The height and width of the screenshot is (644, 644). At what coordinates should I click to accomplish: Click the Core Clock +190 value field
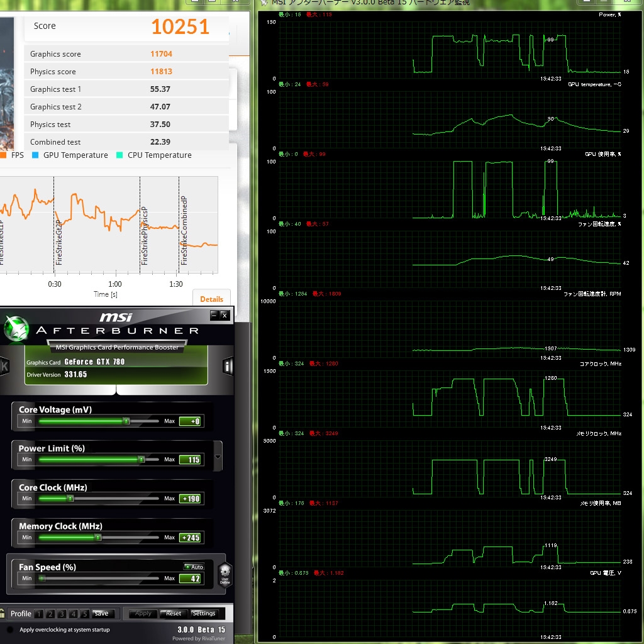(x=190, y=499)
